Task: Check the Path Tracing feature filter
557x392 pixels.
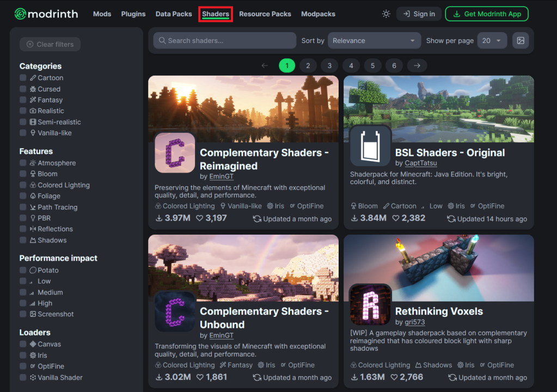Action: 23,207
